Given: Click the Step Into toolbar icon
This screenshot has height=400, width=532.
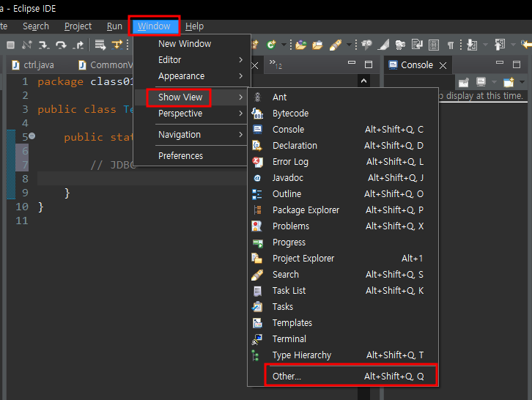Looking at the screenshot, I should click(x=44, y=45).
